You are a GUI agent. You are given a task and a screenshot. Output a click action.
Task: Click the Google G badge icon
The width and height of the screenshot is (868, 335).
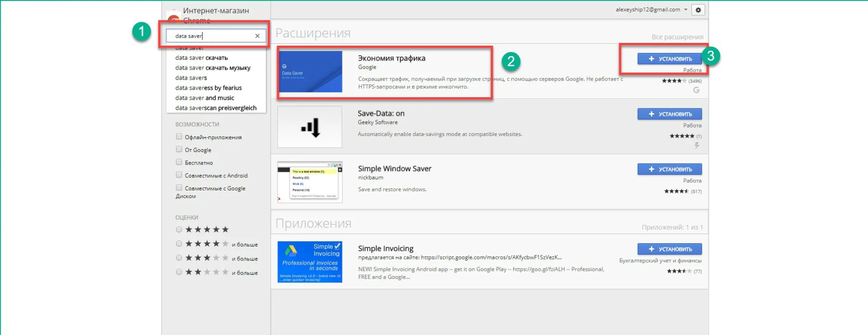(x=696, y=90)
